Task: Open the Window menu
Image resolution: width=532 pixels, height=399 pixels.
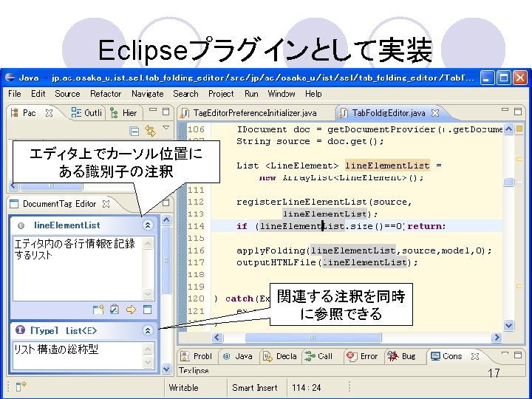Action: tap(282, 94)
